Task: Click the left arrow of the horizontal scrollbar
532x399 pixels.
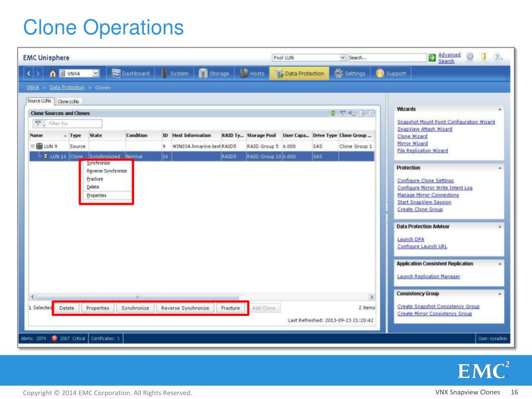Action: tap(33, 297)
